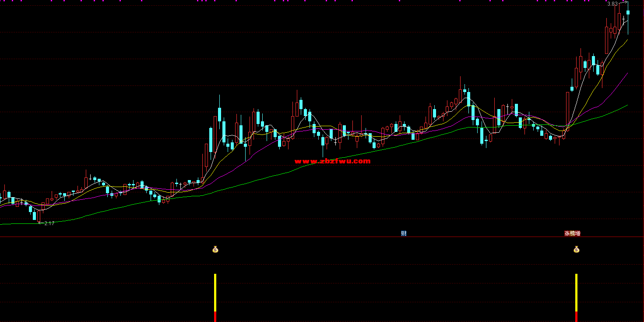The height and width of the screenshot is (322, 644).
Task: Click the 2.17 lowest price label
Action: coord(49,223)
